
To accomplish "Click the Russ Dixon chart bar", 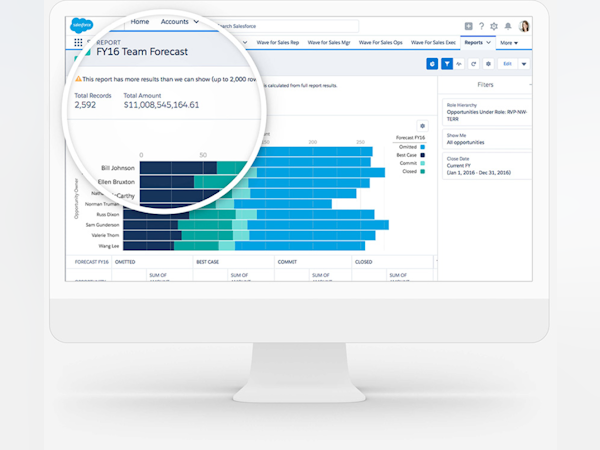I will tap(249, 214).
